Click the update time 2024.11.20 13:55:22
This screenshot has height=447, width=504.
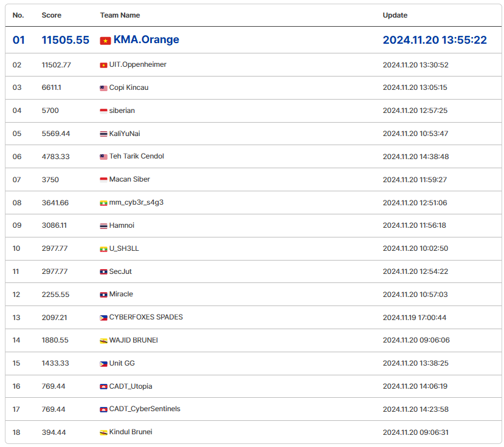[435, 40]
